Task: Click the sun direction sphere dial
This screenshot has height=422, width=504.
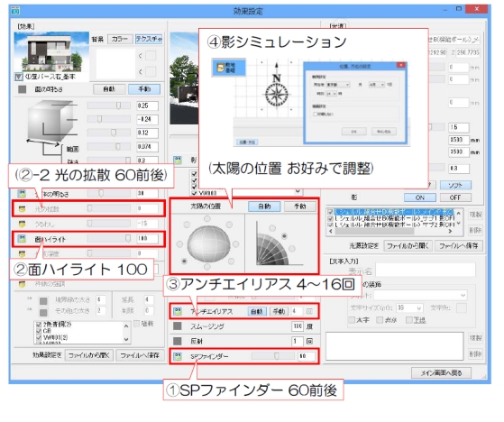Action: 208,243
